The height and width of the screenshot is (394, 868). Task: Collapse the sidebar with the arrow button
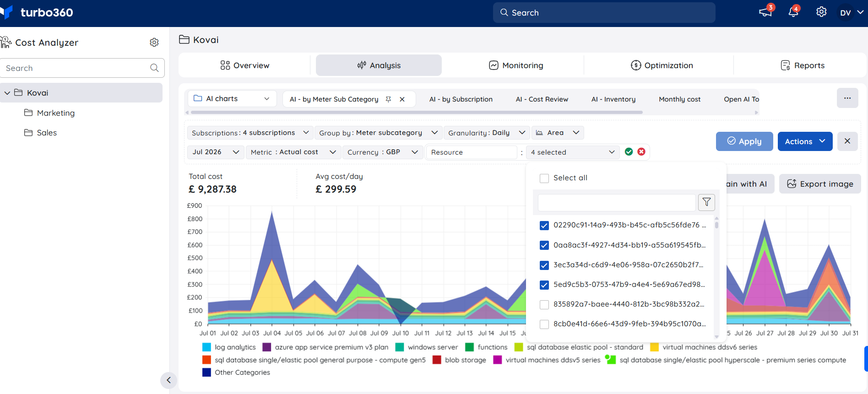pyautogui.click(x=168, y=380)
